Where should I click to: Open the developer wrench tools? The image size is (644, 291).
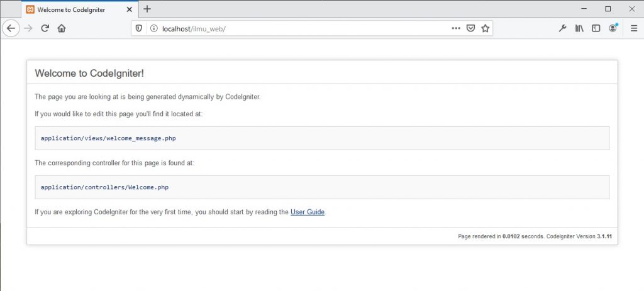563,28
